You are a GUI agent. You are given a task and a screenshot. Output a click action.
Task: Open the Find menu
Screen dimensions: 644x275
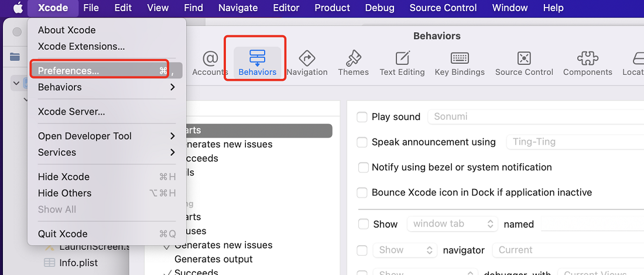pos(193,8)
